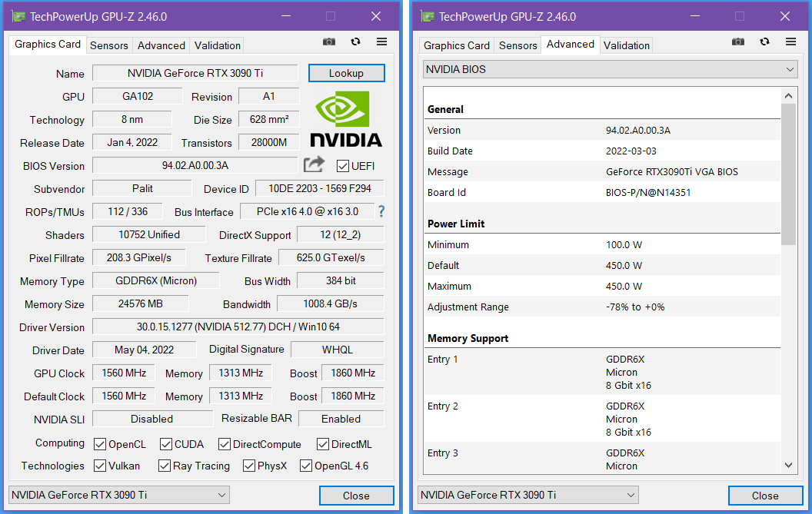Click the Board Id BIOS-P/N@N14351 row
The image size is (812, 514).
click(x=603, y=192)
